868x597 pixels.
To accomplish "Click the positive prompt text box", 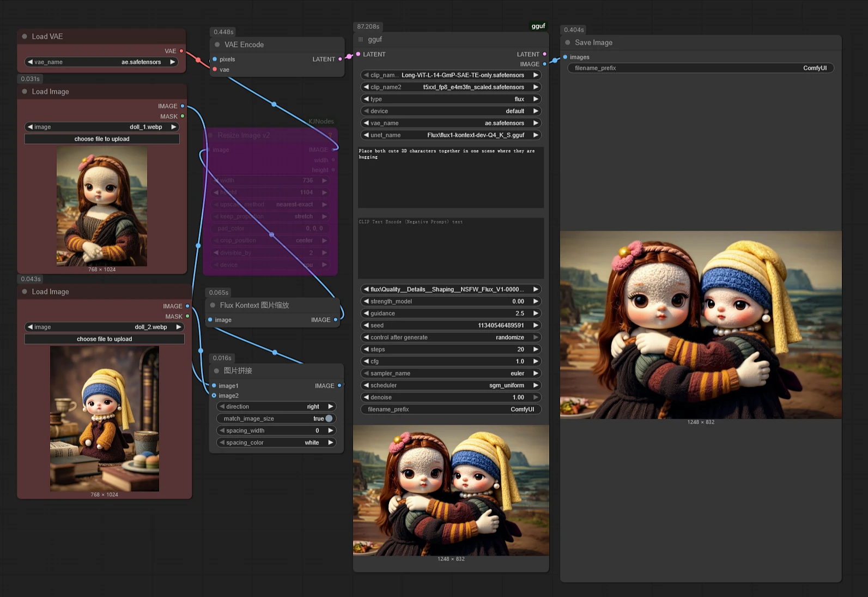I will 451,177.
